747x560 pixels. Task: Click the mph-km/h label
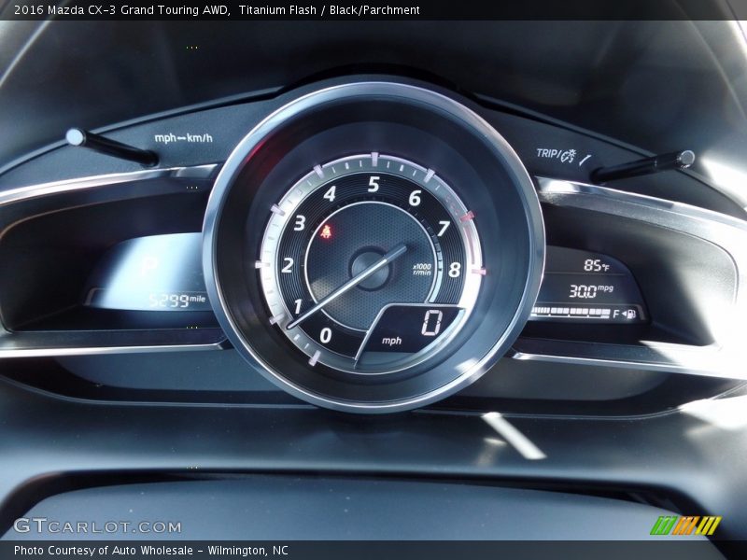[183, 138]
